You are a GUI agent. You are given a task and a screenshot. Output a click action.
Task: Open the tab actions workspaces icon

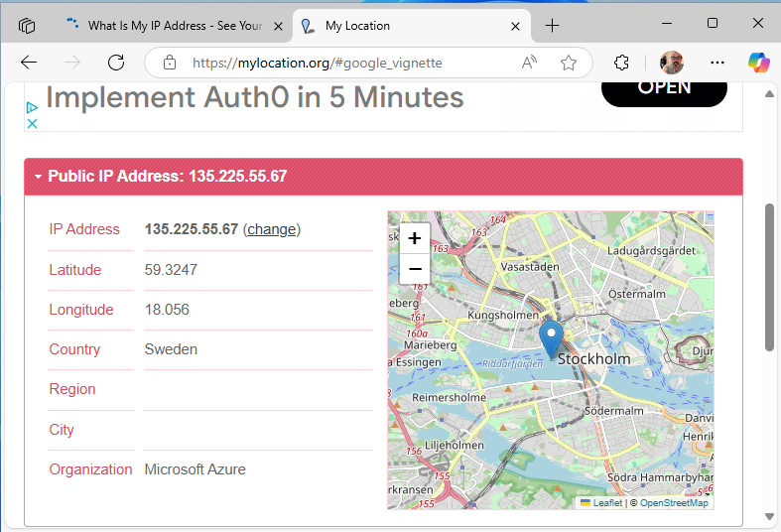(27, 26)
